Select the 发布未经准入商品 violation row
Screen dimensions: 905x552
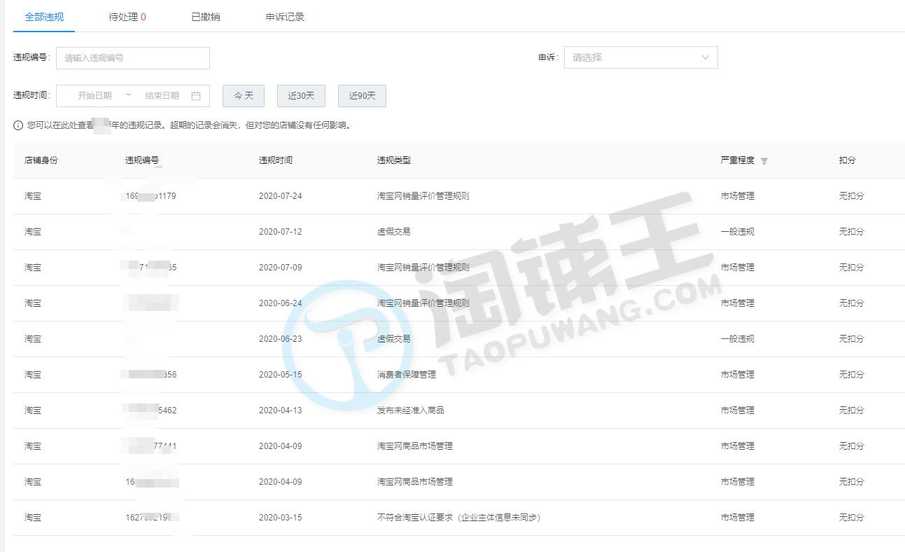[x=411, y=411]
